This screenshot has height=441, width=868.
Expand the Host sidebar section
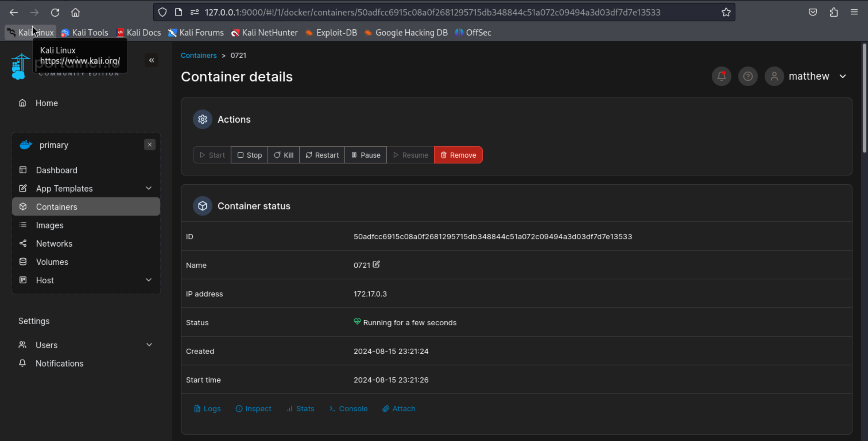(149, 280)
